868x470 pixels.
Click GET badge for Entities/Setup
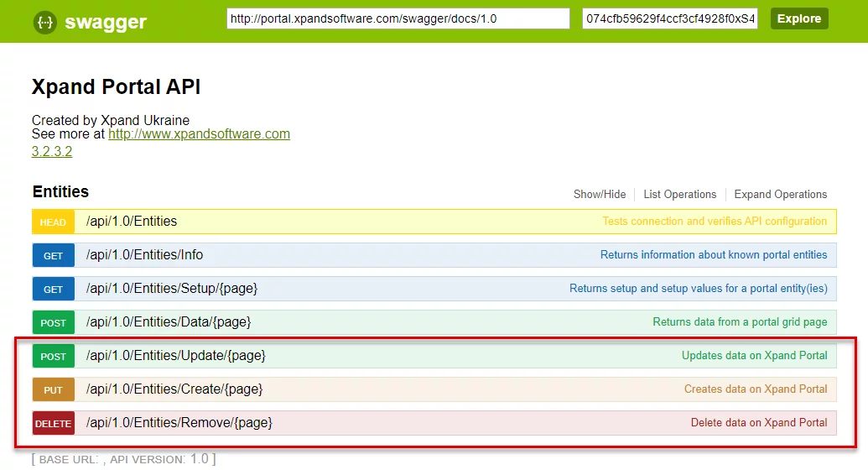[x=53, y=290]
